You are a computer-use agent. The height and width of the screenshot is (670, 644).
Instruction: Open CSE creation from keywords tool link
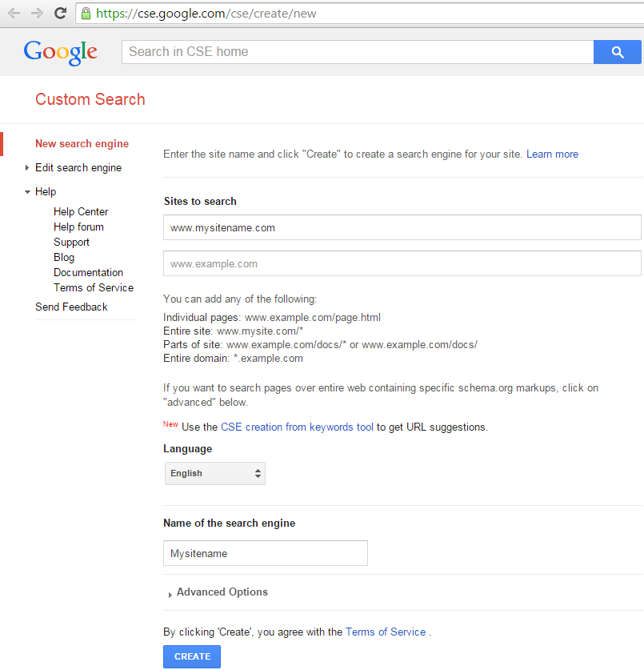[x=297, y=427]
